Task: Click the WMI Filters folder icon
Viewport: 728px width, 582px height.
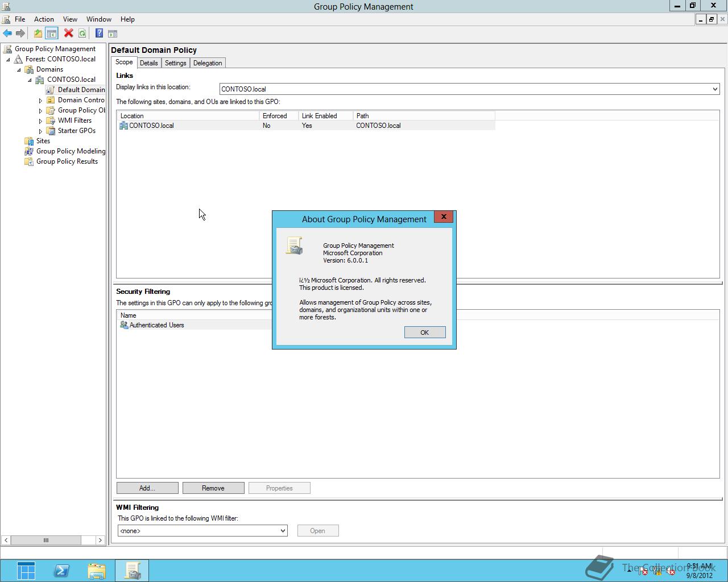Action: (51, 120)
